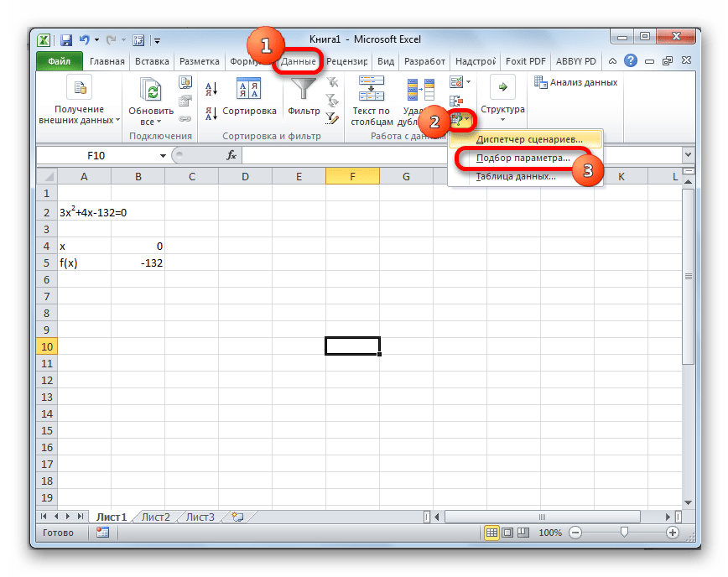Click the macro record icon in status bar

102,533
